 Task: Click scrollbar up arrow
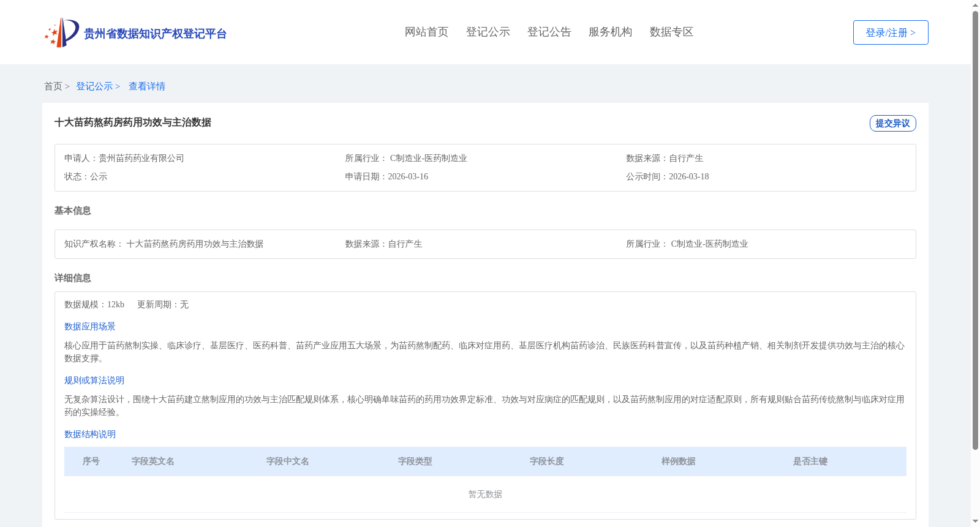tap(975, 5)
